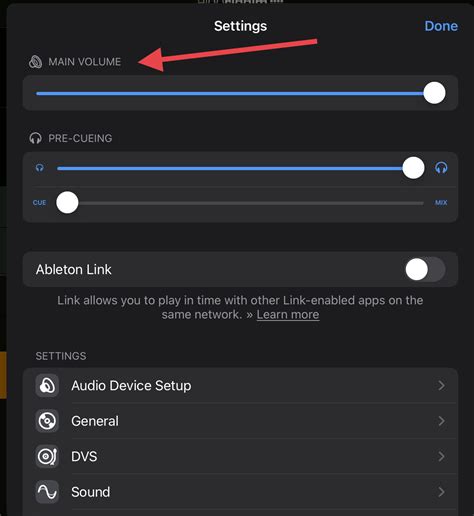This screenshot has width=474, height=516.
Task: Click the Sound waveform icon
Action: 47,492
